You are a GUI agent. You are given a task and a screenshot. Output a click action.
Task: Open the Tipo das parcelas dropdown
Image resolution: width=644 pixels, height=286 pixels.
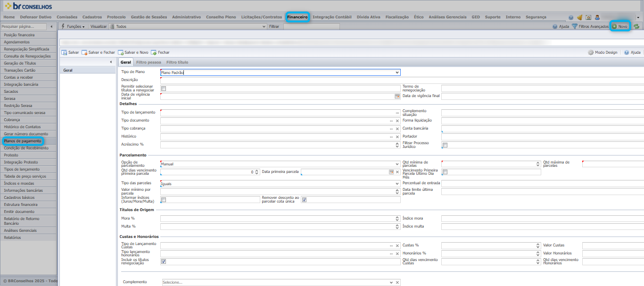point(397,183)
